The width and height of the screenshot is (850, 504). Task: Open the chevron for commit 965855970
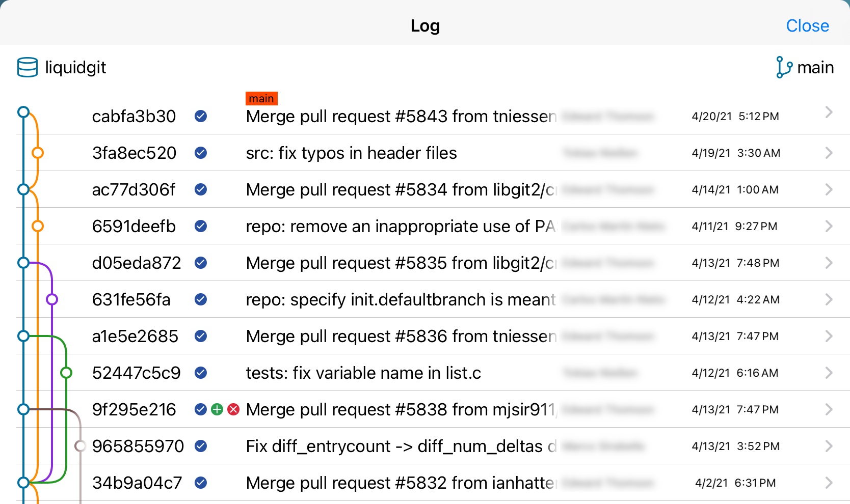829,446
